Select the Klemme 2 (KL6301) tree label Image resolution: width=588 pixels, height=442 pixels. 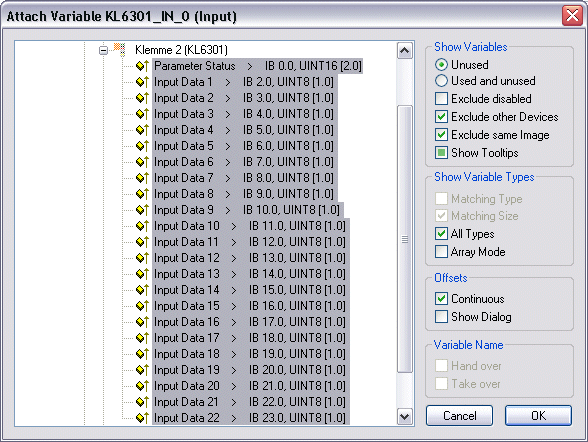click(181, 50)
